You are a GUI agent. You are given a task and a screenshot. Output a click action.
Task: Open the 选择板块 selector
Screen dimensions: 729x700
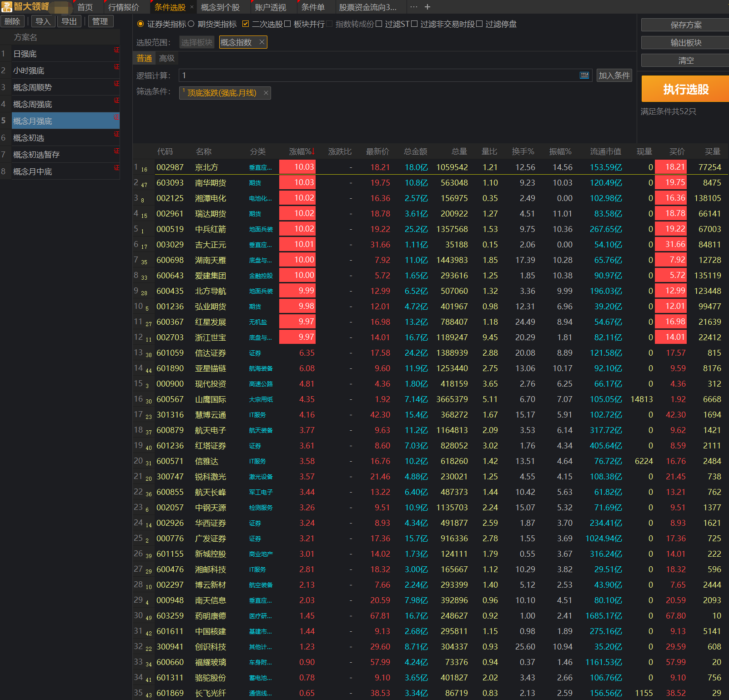[196, 42]
